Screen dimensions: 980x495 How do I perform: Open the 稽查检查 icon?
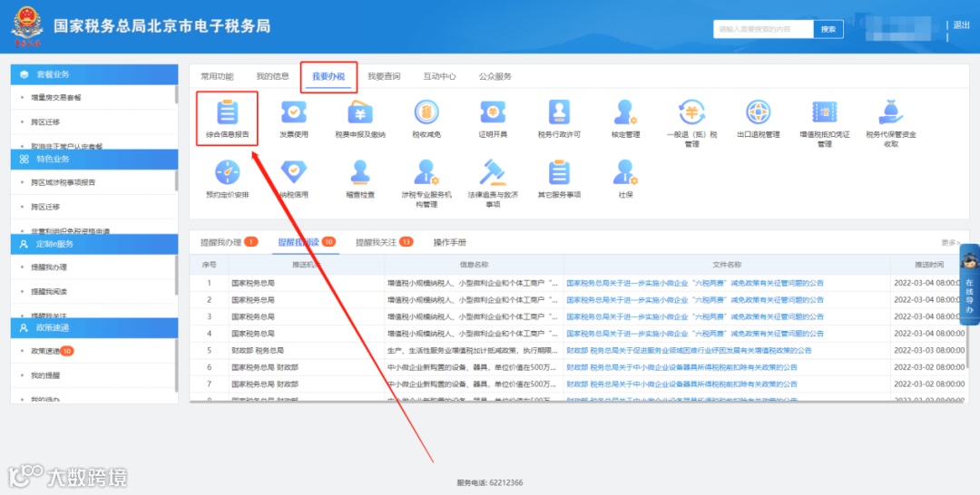click(x=360, y=180)
